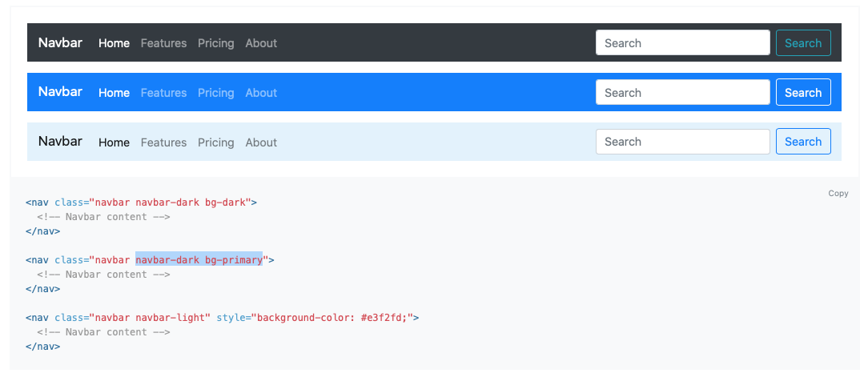The image size is (868, 377).
Task: Open About link in dark navbar
Action: click(x=261, y=42)
